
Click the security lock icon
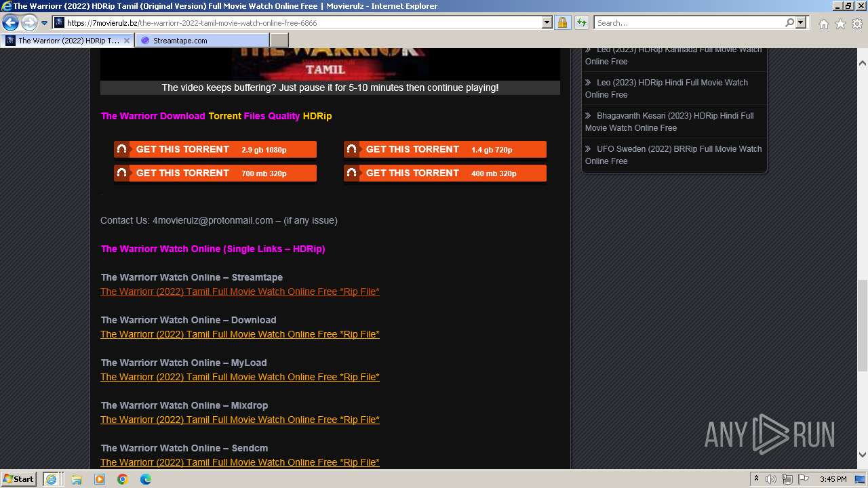pyautogui.click(x=562, y=23)
